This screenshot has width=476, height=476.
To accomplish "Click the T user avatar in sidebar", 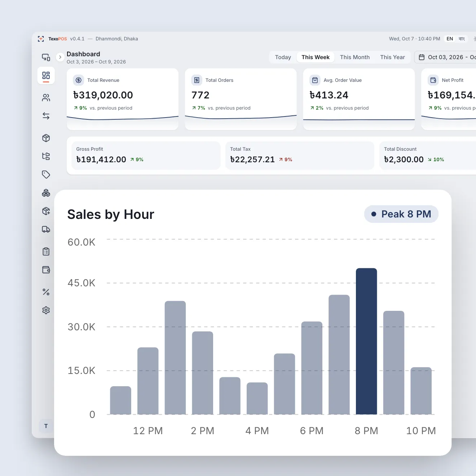I will [x=46, y=426].
